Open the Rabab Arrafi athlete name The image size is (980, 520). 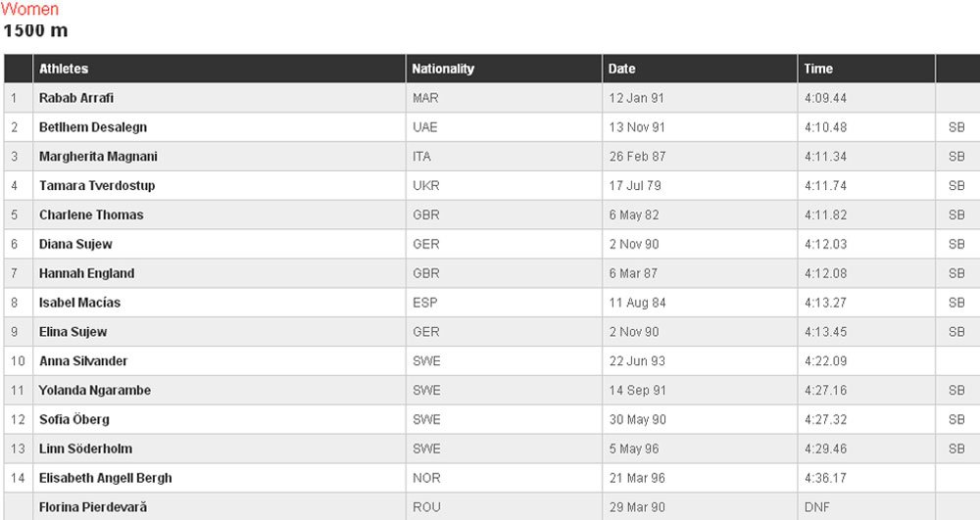point(76,98)
